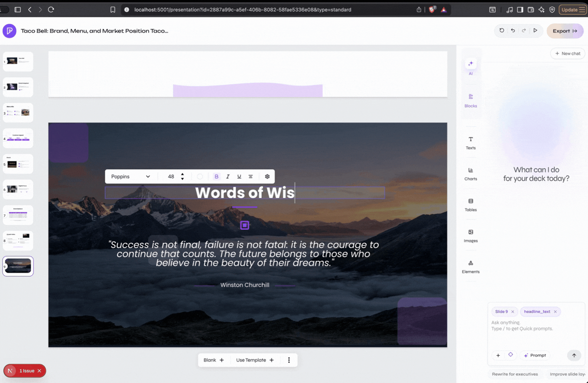Click the target selector icon in chat

click(x=511, y=355)
